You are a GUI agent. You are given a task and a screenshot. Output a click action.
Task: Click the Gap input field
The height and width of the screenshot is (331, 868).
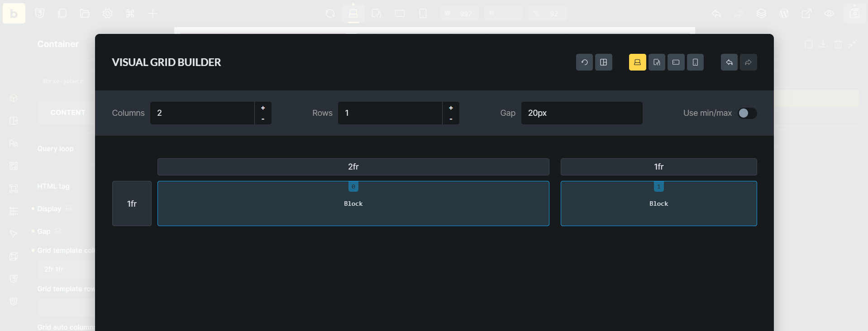click(x=582, y=113)
